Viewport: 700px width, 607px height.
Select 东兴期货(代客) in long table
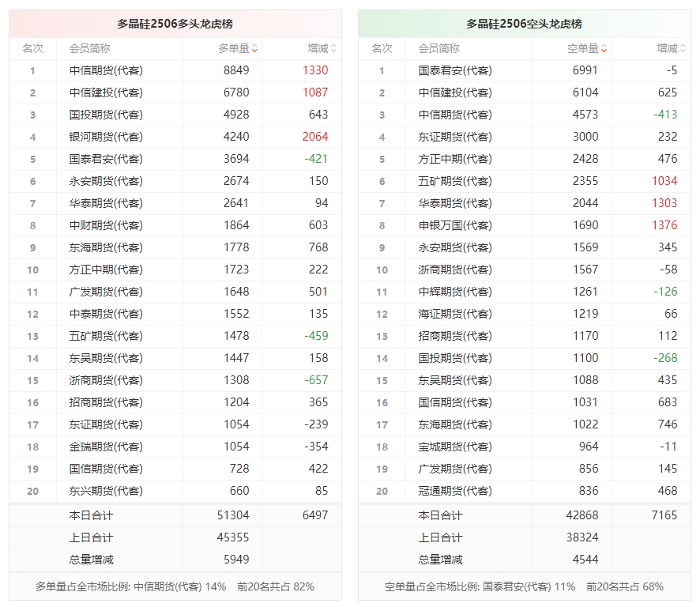pos(106,491)
